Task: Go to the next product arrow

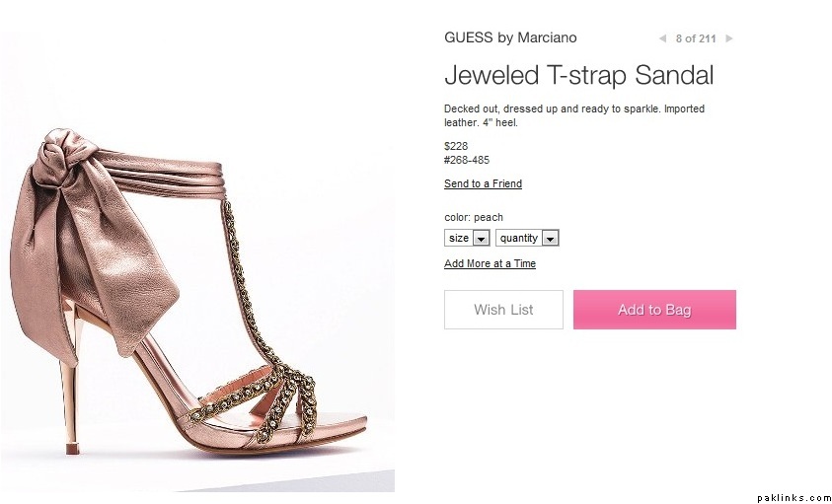Action: (729, 38)
